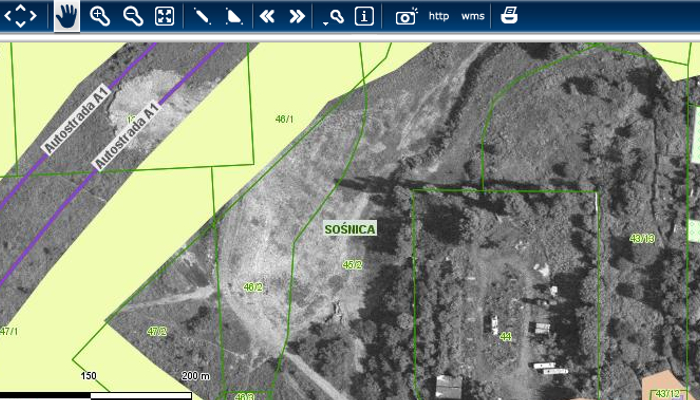The width and height of the screenshot is (700, 400).
Task: Click parcel 44 on the map
Action: coord(506,337)
